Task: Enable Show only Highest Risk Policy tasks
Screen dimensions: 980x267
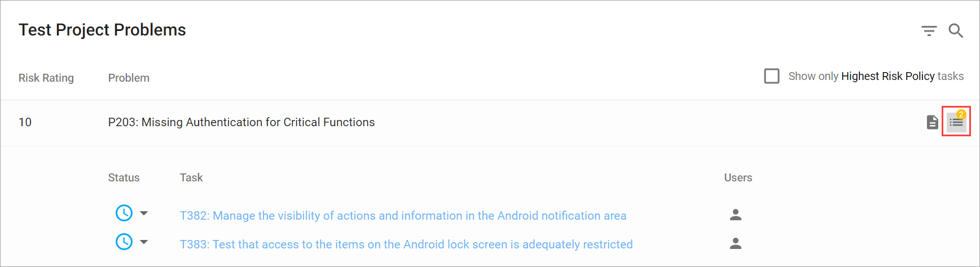Action: [772, 76]
